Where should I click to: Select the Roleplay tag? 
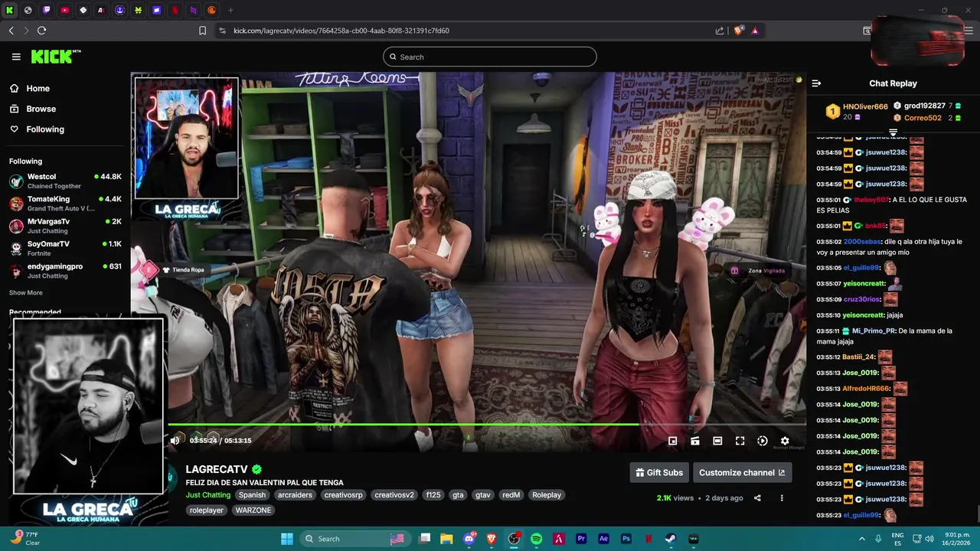point(547,495)
